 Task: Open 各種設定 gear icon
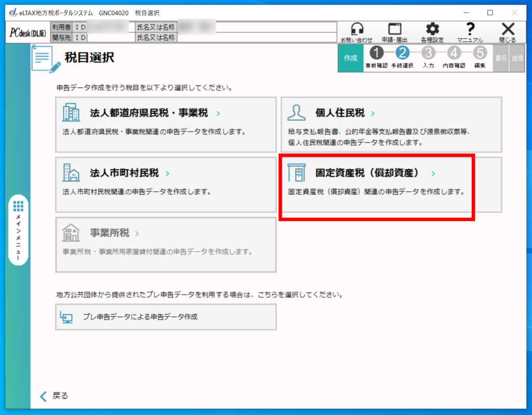point(432,29)
